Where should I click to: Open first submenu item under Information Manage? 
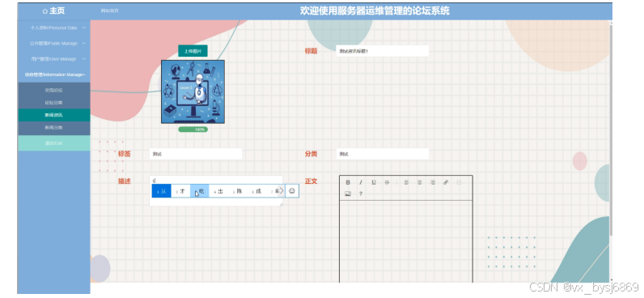[54, 90]
